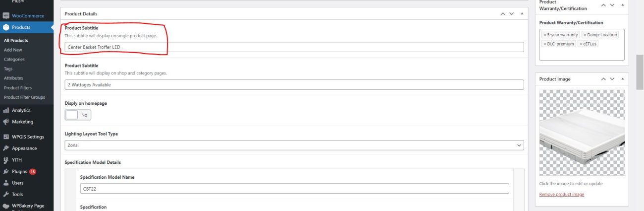Click the Analytics bar chart icon
Screen dimensions: 644x211
coord(6,110)
